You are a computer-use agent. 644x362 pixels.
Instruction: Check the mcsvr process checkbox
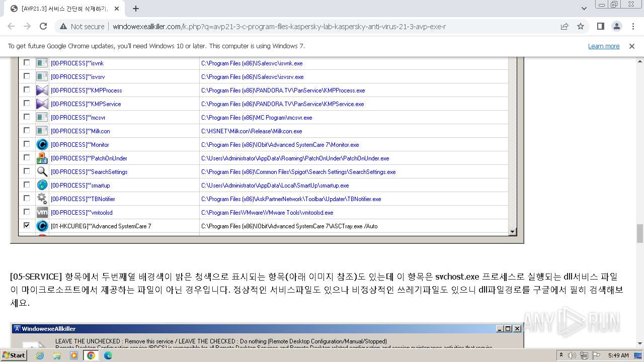click(x=27, y=117)
